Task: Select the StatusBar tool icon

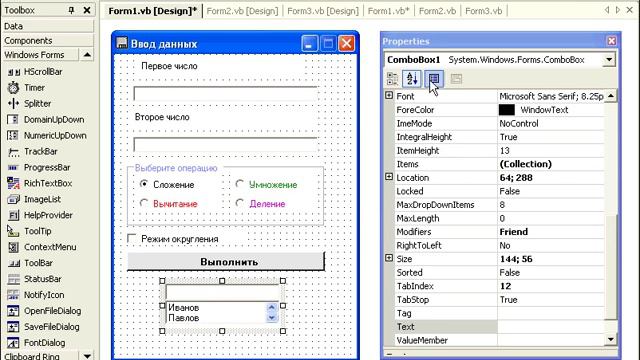Action: pos(13,279)
